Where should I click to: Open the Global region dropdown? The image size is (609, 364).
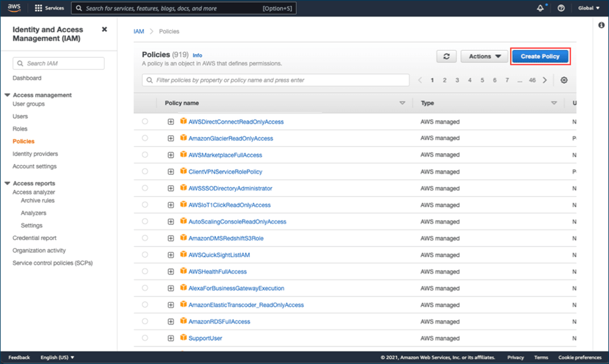point(589,8)
